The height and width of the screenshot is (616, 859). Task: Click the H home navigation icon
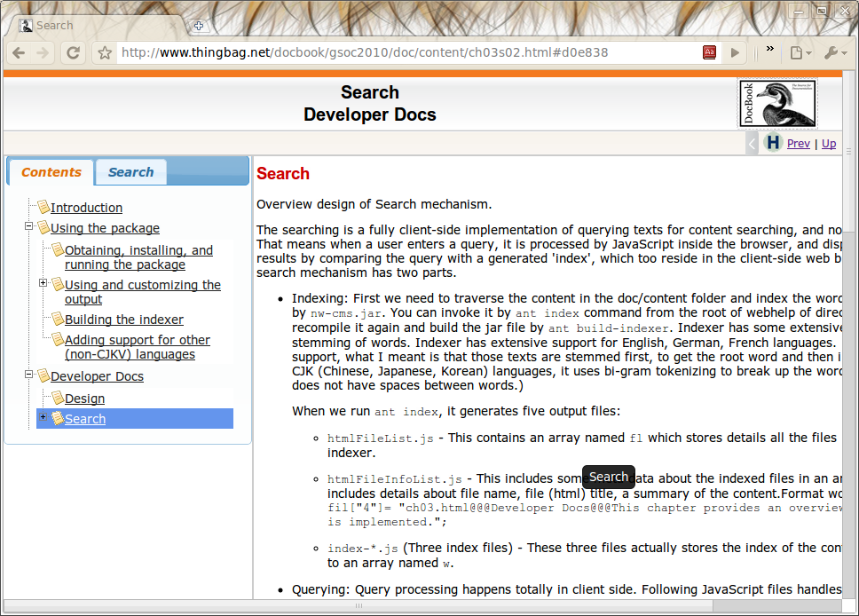point(772,143)
